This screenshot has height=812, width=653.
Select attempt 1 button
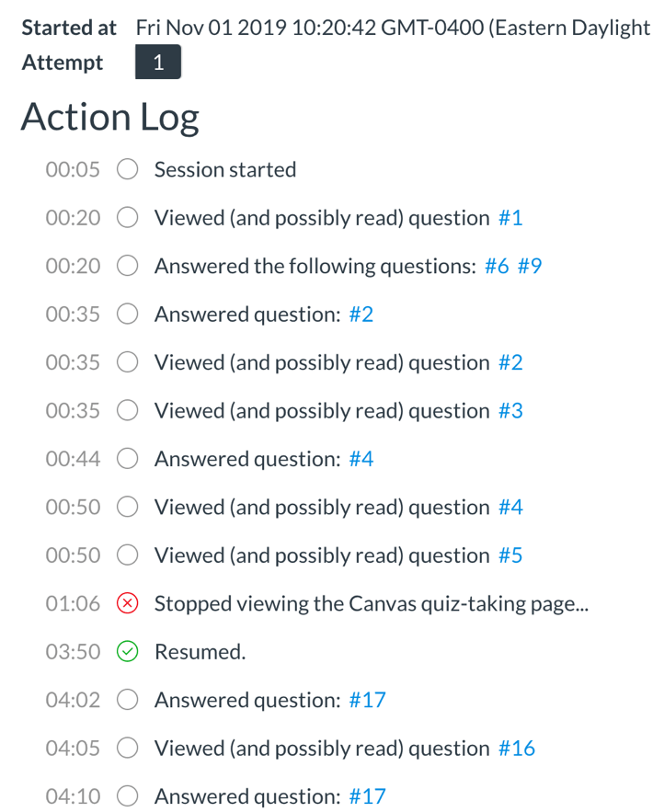click(157, 62)
